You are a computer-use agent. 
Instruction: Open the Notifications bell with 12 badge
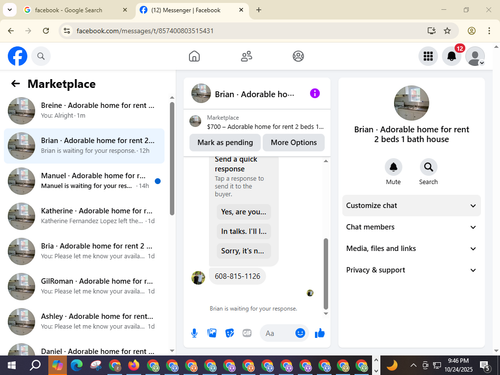452,56
